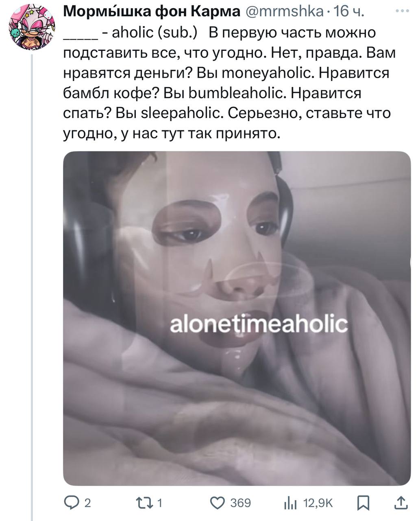Tap the repost arrows icon

point(145,503)
